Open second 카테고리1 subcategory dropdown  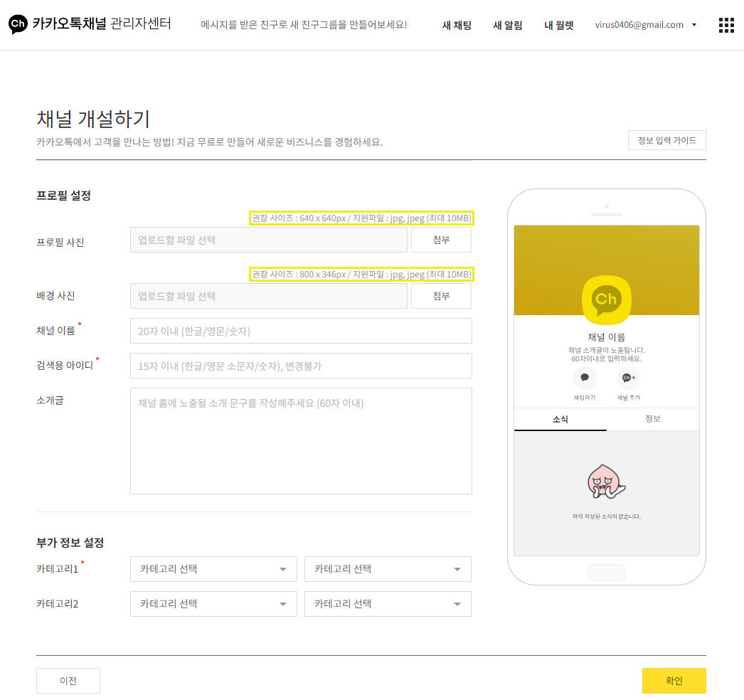[x=388, y=569]
